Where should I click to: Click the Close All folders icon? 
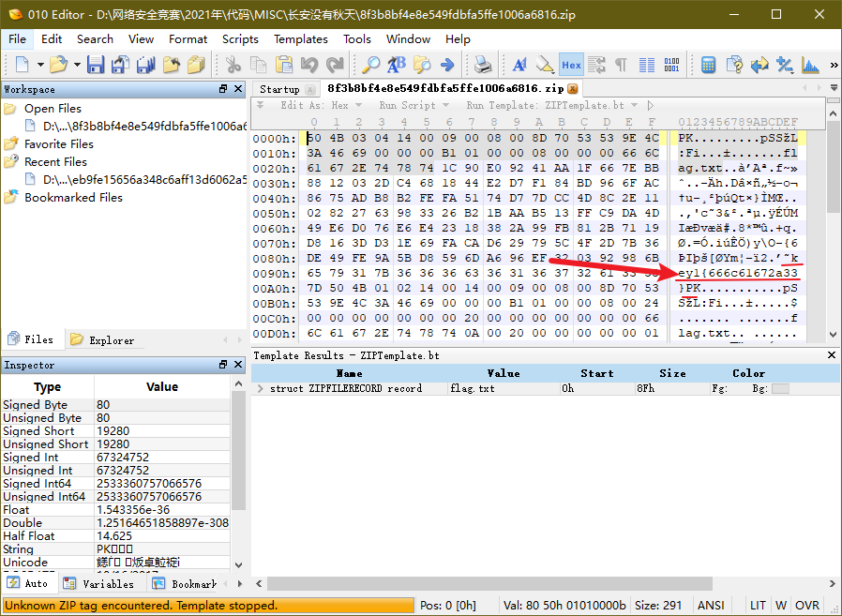196,65
